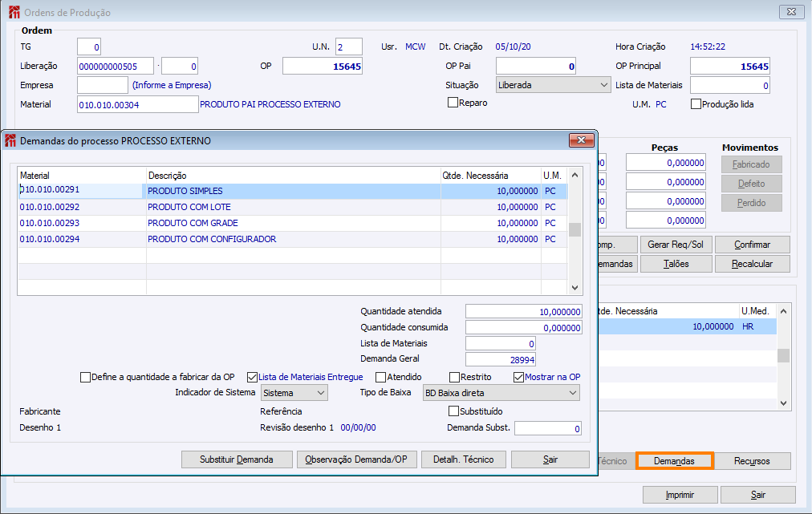Click the Substituir Demanda button

[x=237, y=459]
